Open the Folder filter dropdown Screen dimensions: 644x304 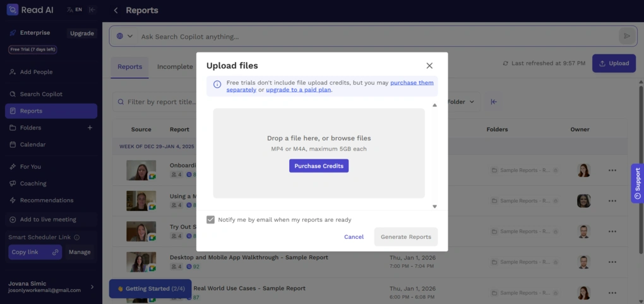[x=461, y=102]
